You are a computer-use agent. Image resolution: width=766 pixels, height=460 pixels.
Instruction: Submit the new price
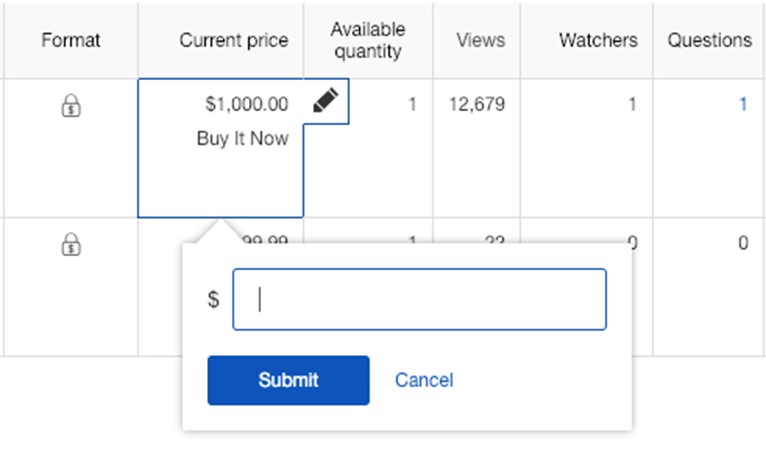[288, 380]
